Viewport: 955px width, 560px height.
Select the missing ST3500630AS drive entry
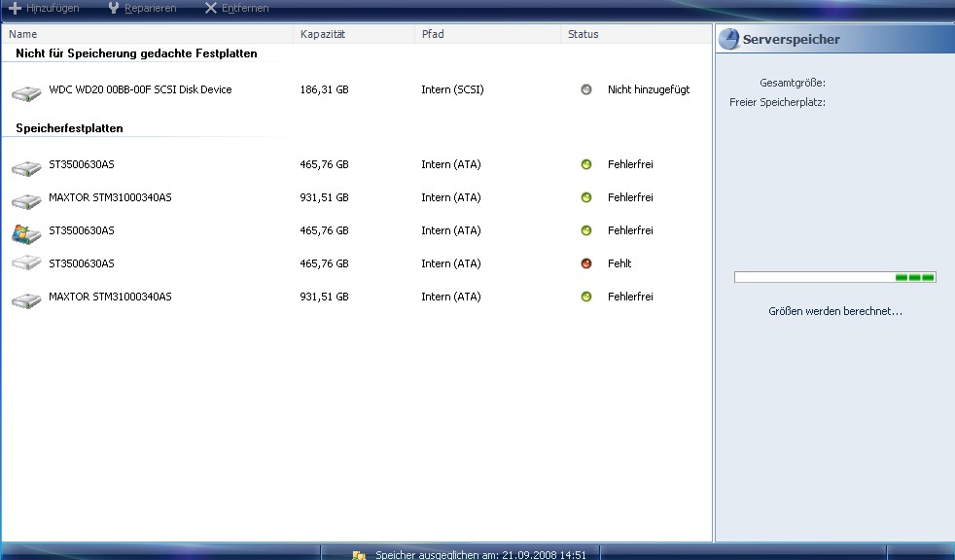coord(82,263)
